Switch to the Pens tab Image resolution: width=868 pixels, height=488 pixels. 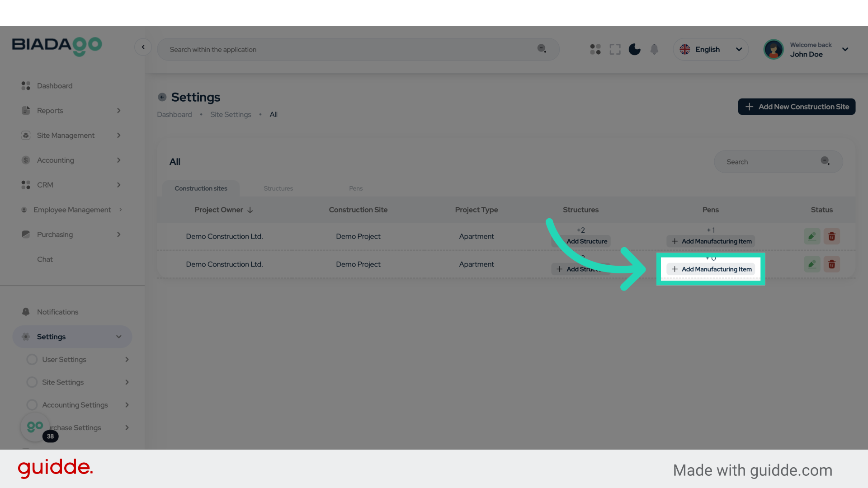coord(356,188)
